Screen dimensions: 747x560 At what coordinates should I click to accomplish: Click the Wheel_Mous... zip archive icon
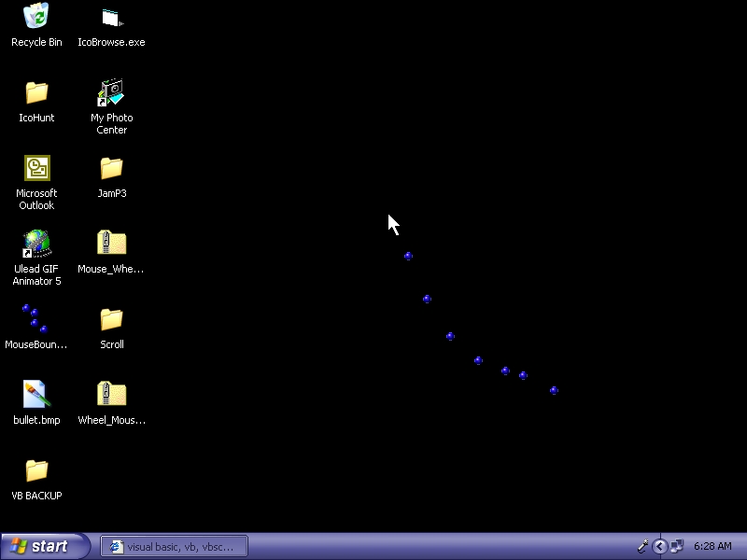point(111,395)
